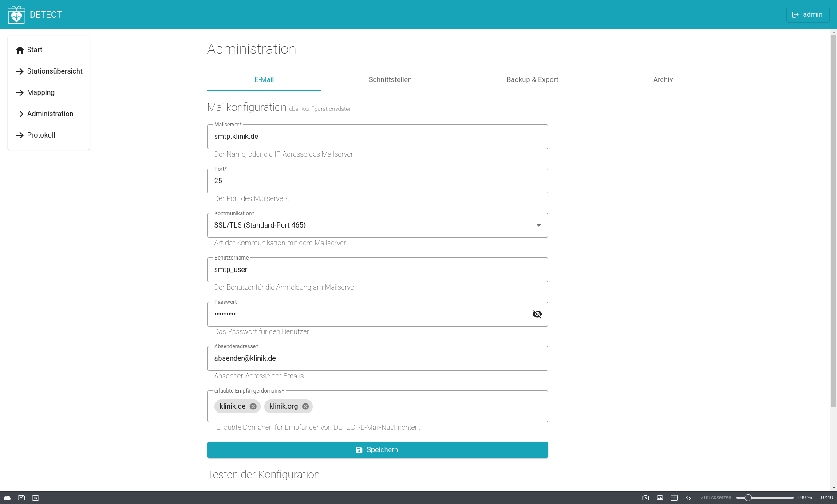Capture a screenshot with the camera icon
The width and height of the screenshot is (837, 504).
click(x=647, y=497)
